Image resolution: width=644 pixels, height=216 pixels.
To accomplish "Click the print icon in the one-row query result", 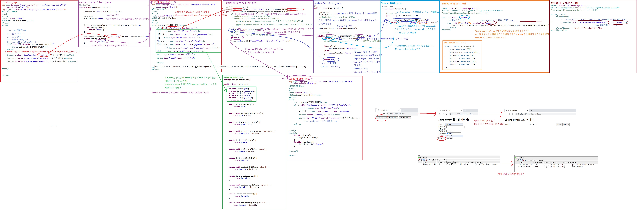I will pos(422,160).
